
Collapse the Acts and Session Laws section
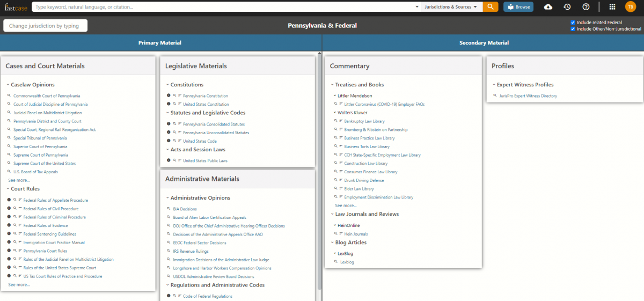click(167, 150)
